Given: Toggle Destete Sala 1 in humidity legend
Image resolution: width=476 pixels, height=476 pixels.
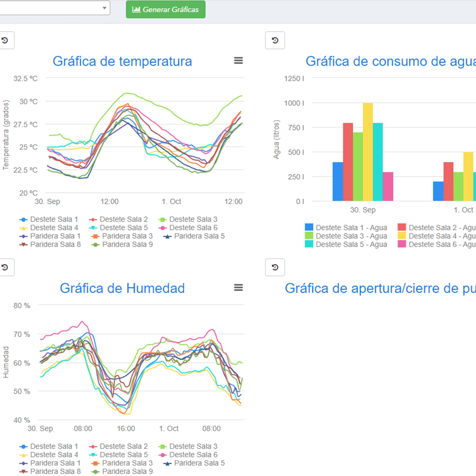Looking at the screenshot, I should 49,446.
